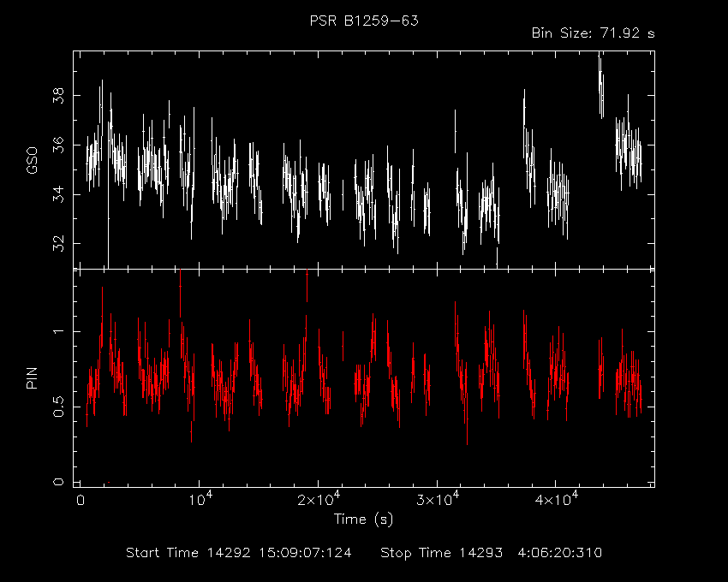Click the GSO axis tick label 32

pyautogui.click(x=58, y=244)
